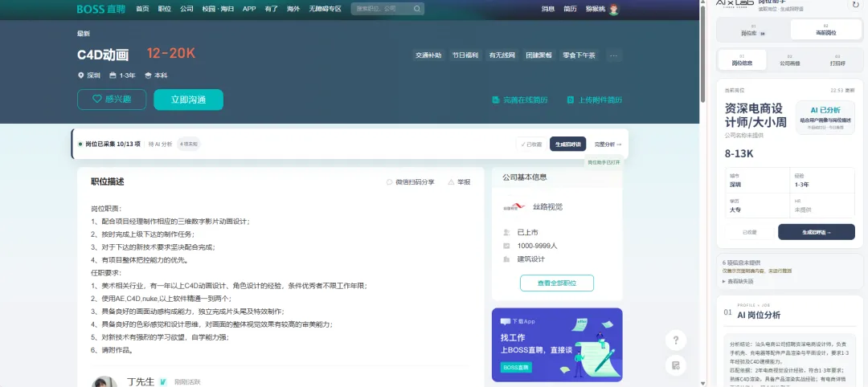868x387 pixels.
Task: Click the 交通补助 benefit tag
Action: tap(428, 55)
